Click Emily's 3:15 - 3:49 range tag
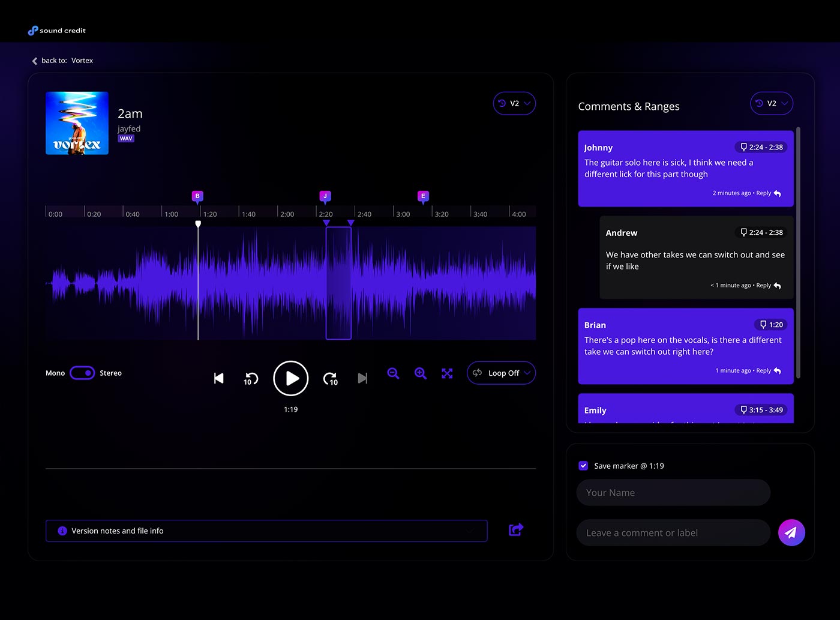840x620 pixels. [x=761, y=410]
